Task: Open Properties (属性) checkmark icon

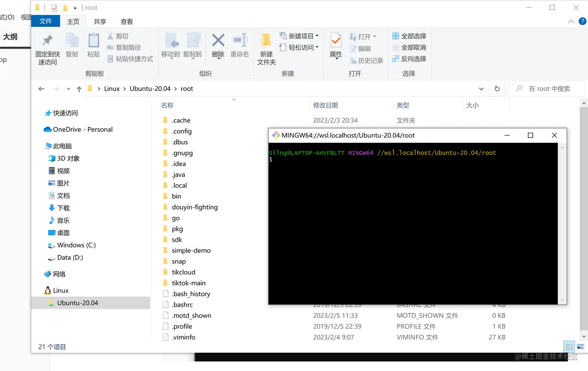Action: click(x=336, y=40)
